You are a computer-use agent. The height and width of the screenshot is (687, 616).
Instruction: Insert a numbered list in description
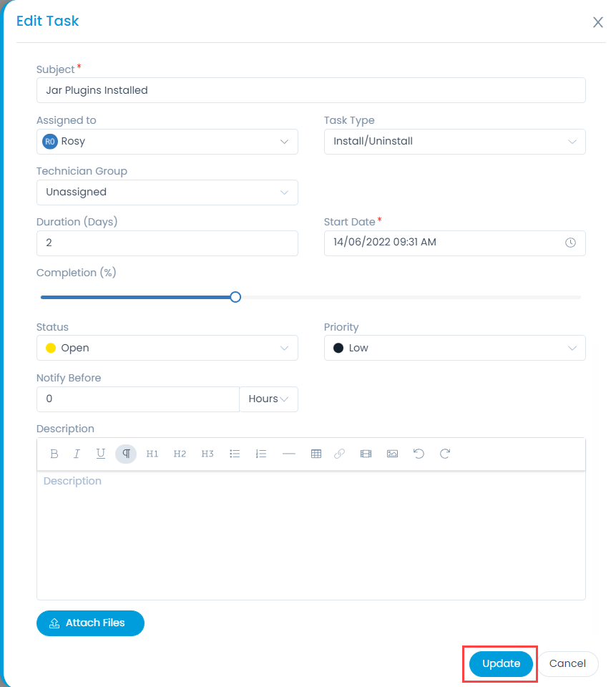click(x=261, y=454)
